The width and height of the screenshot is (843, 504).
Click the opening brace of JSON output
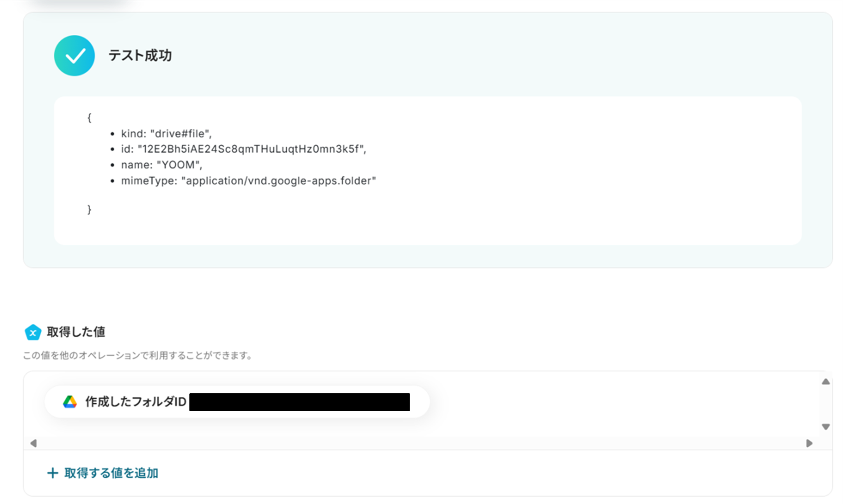click(x=89, y=118)
